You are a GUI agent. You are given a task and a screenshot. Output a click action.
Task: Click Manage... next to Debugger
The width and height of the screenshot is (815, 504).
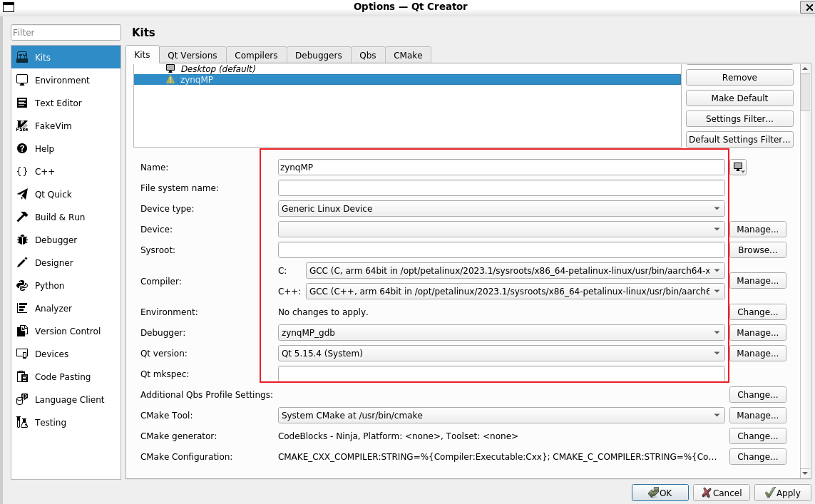(758, 333)
